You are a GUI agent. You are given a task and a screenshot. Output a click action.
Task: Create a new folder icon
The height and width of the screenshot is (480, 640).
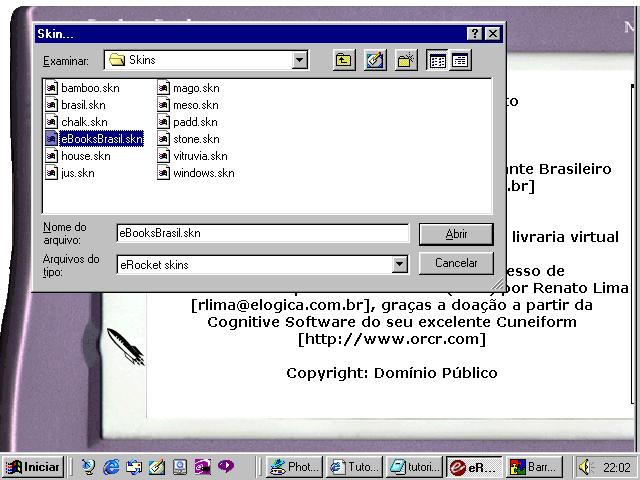(x=406, y=60)
